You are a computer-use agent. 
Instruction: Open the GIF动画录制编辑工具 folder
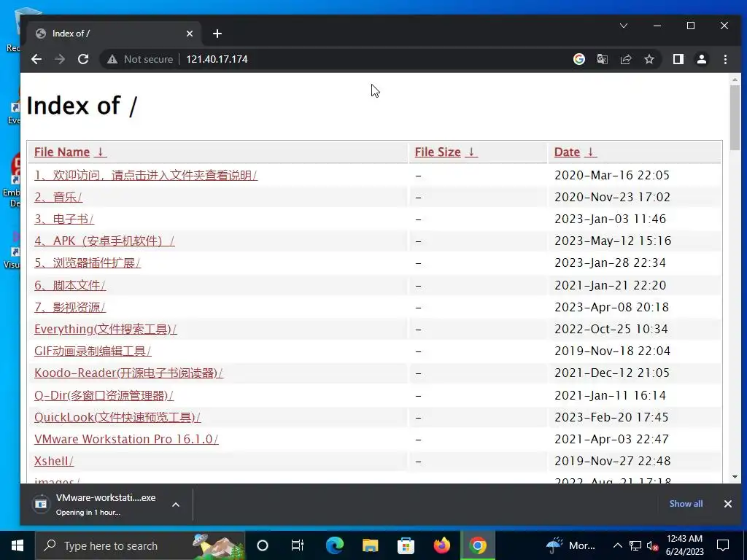click(93, 351)
